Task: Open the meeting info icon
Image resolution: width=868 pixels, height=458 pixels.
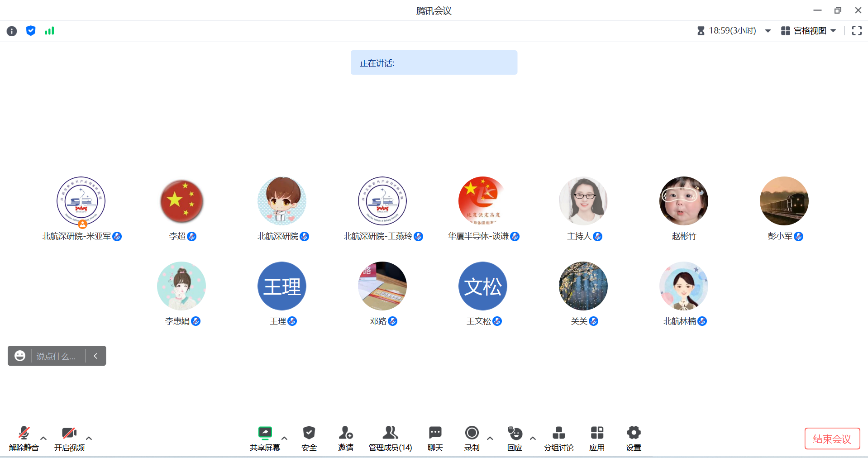Action: point(12,31)
